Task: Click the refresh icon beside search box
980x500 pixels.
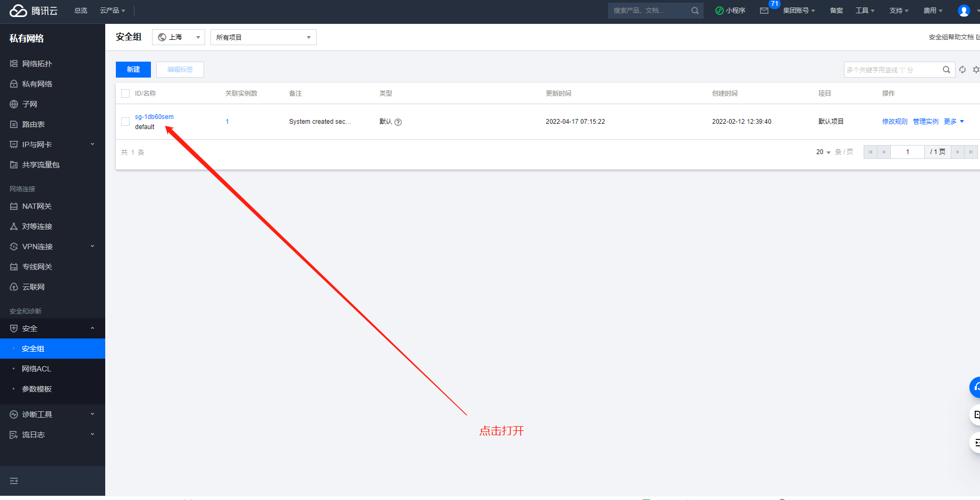Action: (x=962, y=70)
